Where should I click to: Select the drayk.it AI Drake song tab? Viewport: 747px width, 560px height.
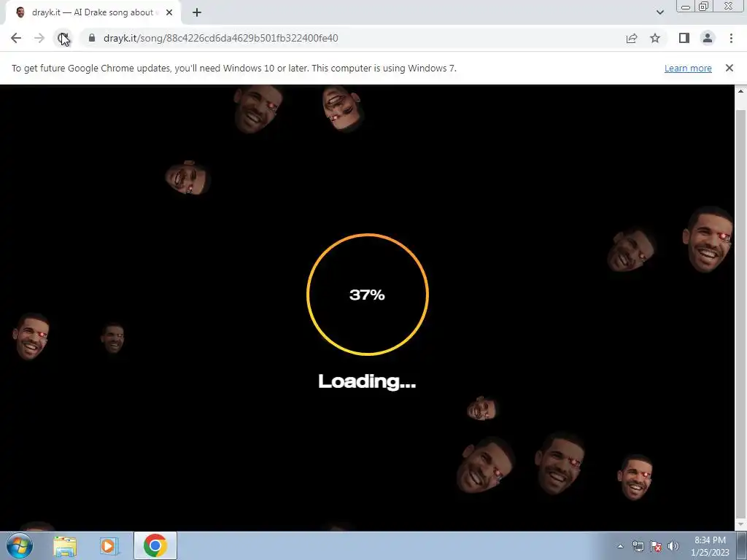click(x=93, y=12)
